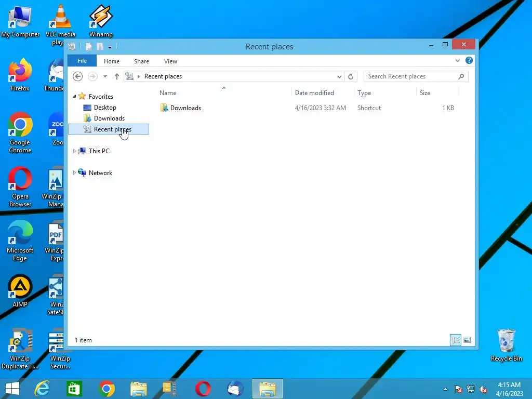
Task: Open the Recycle Bin on desktop
Action: [x=506, y=345]
